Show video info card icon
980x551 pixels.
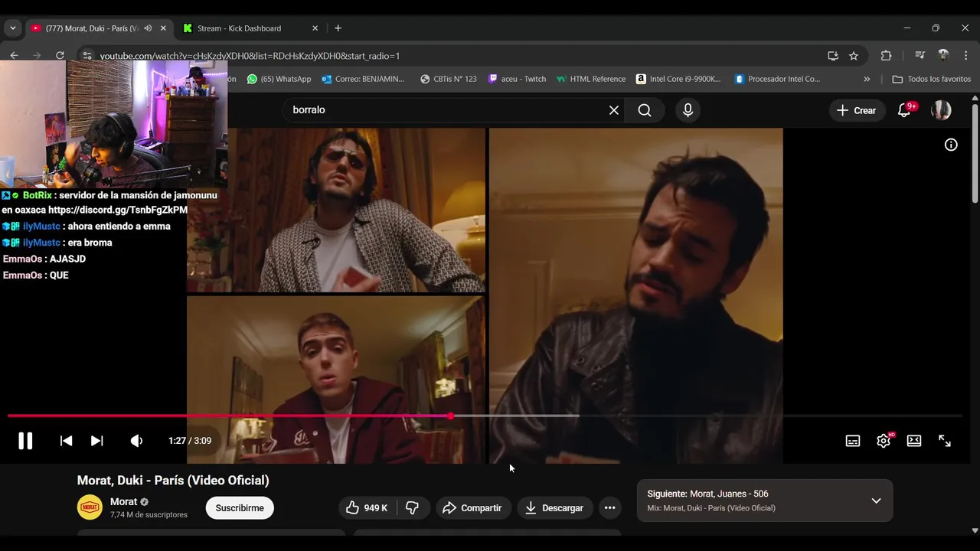[951, 145]
